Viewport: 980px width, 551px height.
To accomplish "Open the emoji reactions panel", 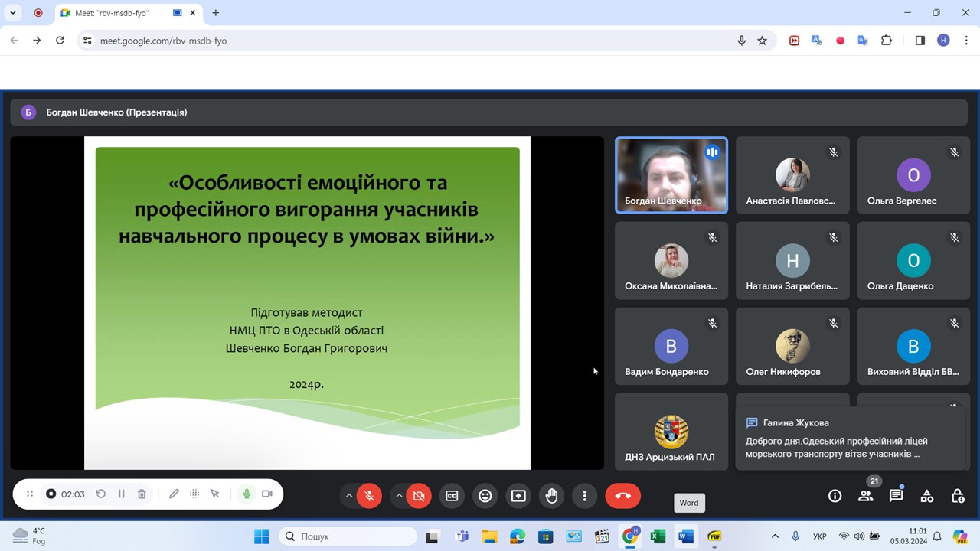I will point(485,496).
